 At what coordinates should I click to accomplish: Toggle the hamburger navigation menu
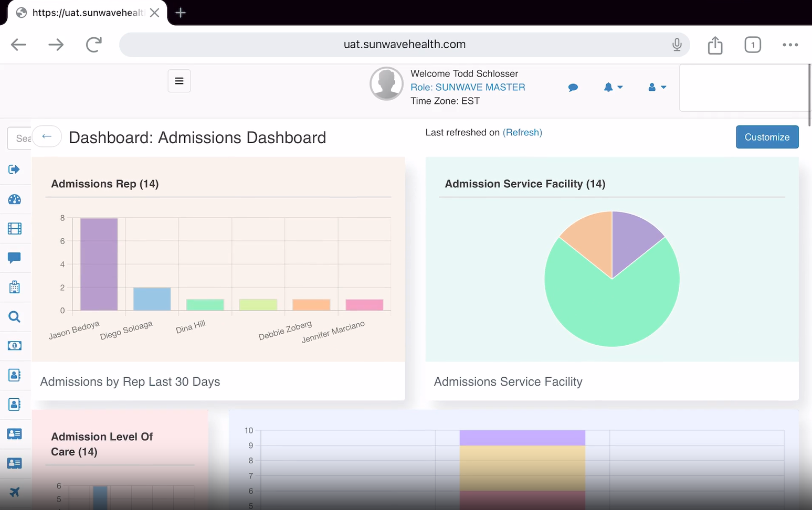tap(179, 81)
